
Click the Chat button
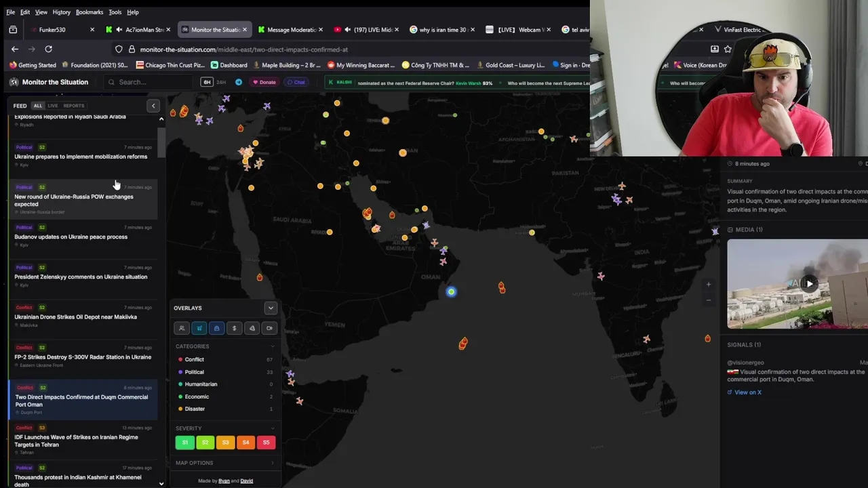(x=296, y=82)
